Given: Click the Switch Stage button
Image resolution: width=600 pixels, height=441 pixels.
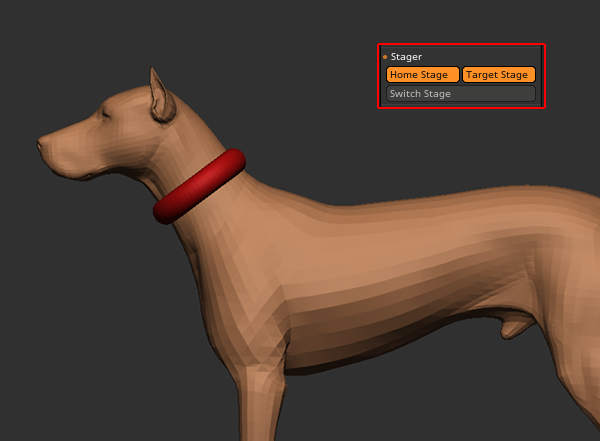Looking at the screenshot, I should coord(461,94).
